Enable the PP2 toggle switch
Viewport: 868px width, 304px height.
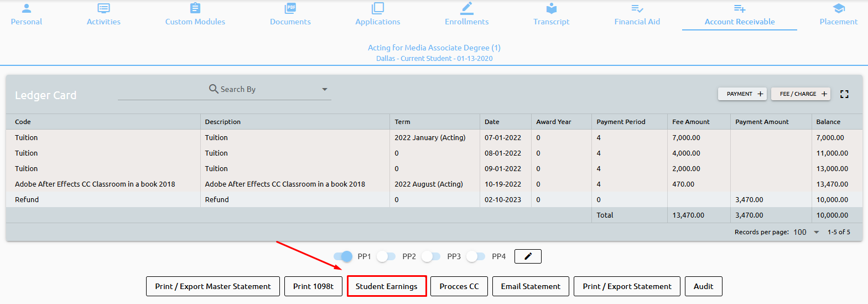(x=386, y=256)
